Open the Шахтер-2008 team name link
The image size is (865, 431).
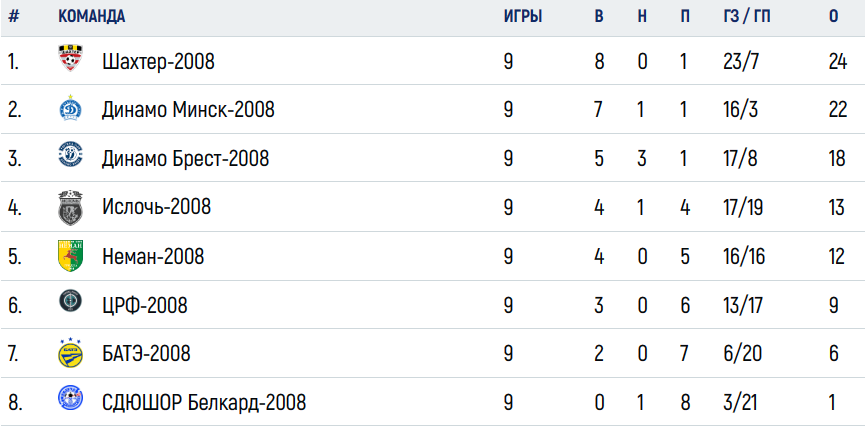pos(158,62)
